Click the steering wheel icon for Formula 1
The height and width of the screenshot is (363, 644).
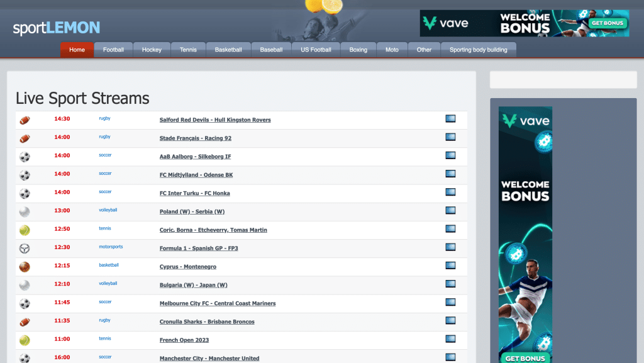[x=25, y=249]
